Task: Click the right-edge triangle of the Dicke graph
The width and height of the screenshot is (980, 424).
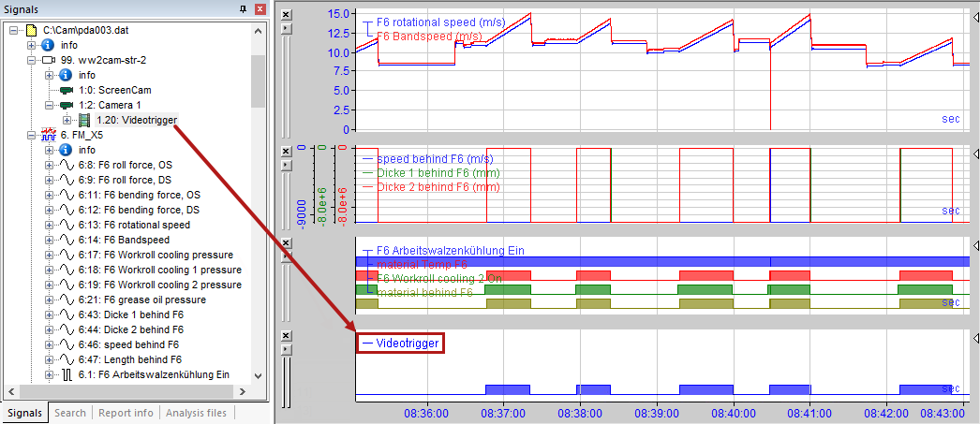Action: (x=975, y=153)
